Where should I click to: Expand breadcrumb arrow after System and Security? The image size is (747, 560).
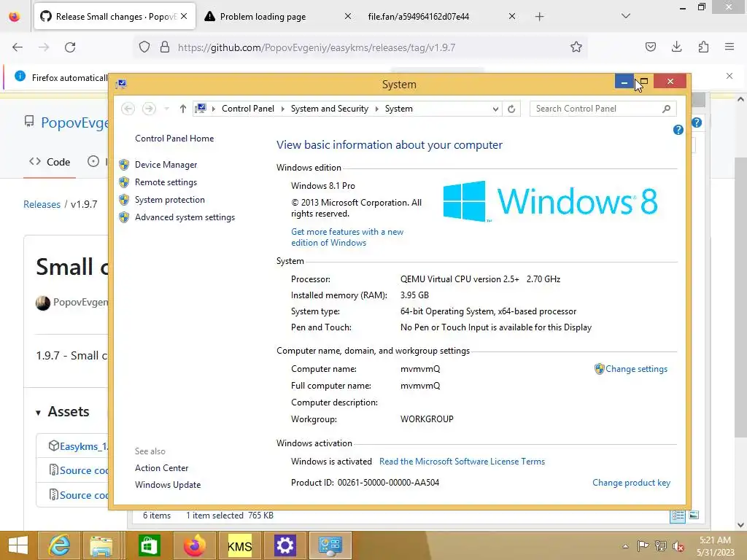(x=377, y=109)
